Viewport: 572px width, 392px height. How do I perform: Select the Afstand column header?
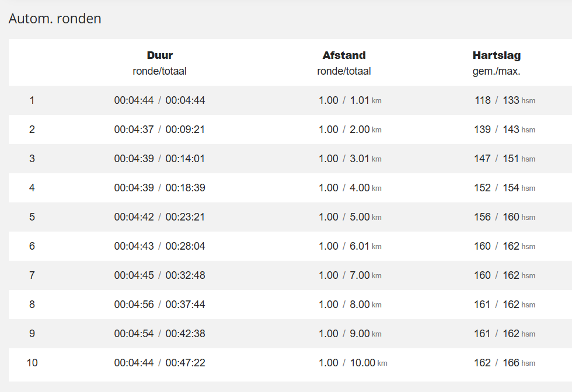pos(344,55)
